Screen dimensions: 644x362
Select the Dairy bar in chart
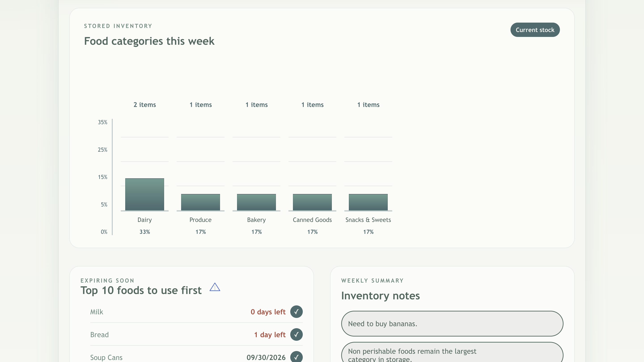144,194
